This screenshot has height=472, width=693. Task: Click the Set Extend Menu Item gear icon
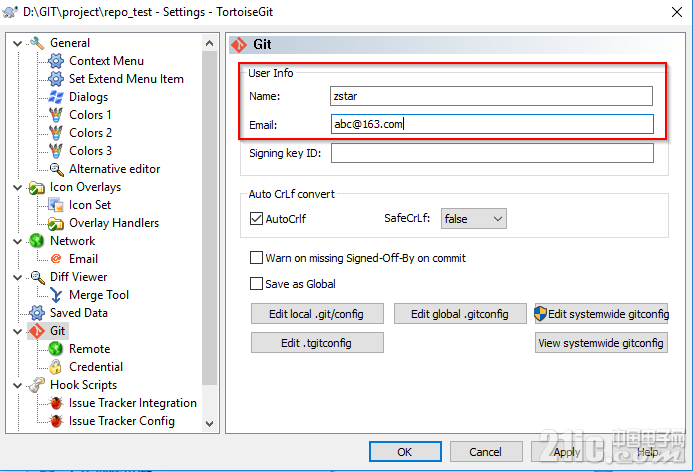56,79
